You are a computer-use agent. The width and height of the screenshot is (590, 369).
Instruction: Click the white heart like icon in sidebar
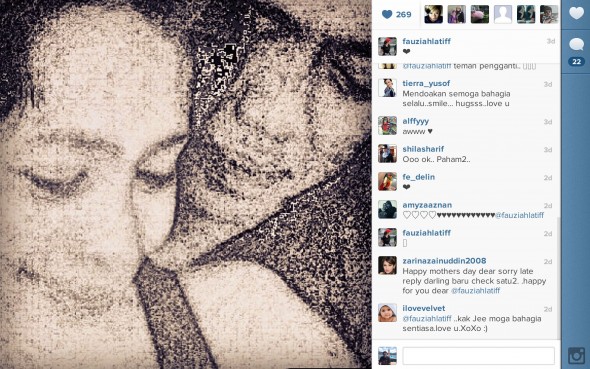576,14
